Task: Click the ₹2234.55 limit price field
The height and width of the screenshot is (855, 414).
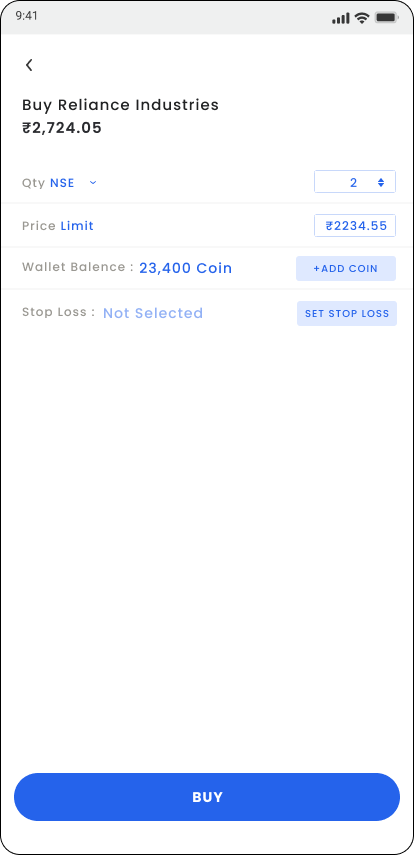Action: (355, 226)
